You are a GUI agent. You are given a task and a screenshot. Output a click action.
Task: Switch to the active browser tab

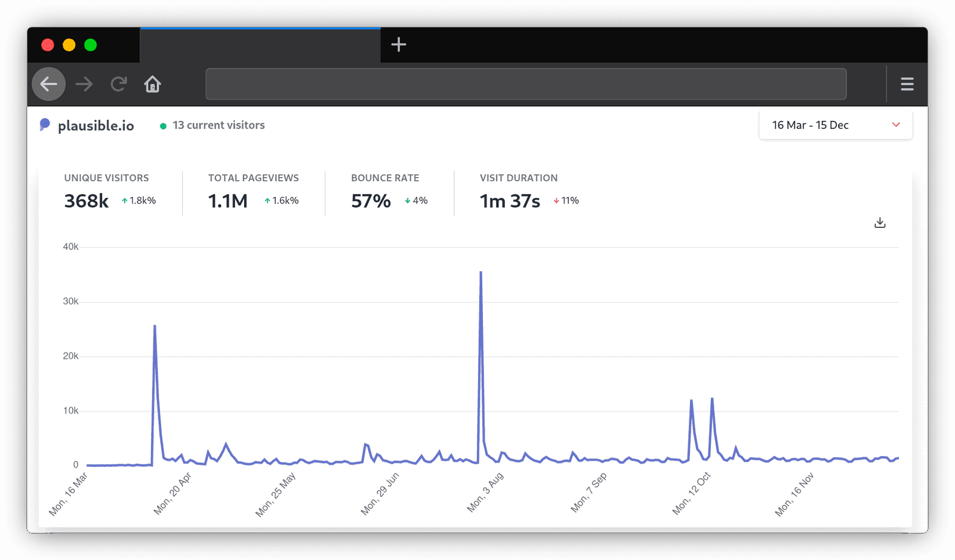(x=260, y=45)
